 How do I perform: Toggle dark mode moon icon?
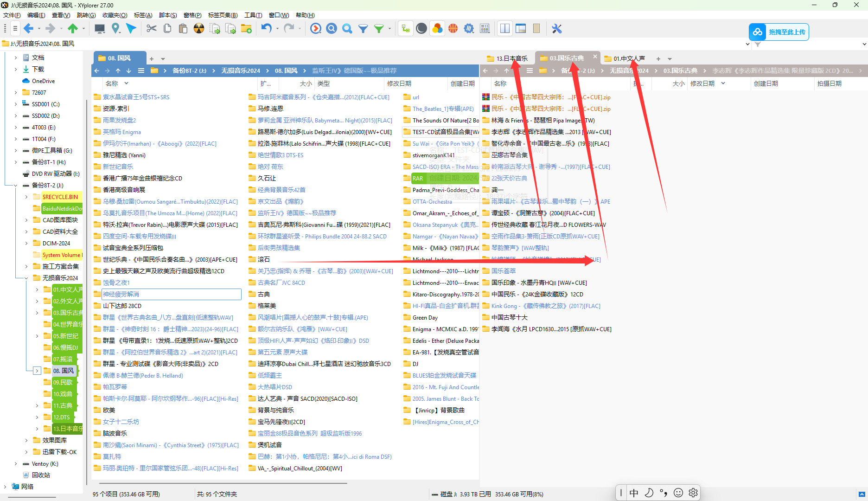pyautogui.click(x=421, y=29)
